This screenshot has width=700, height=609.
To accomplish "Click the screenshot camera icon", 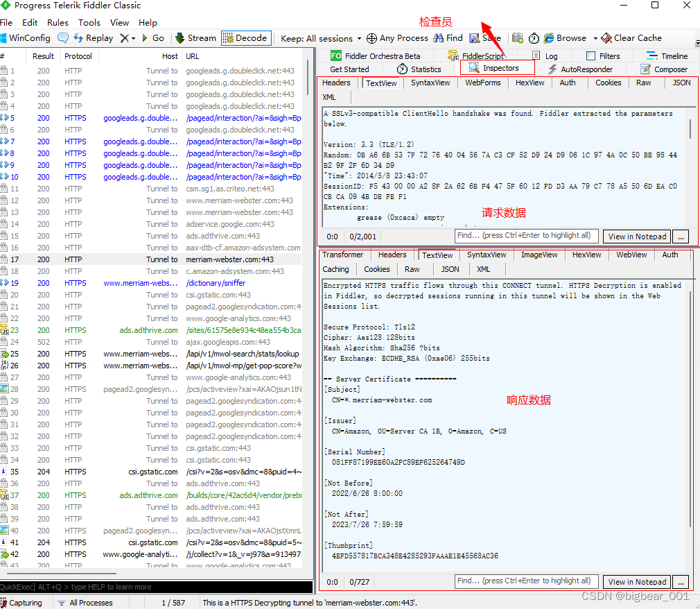I will 518,38.
